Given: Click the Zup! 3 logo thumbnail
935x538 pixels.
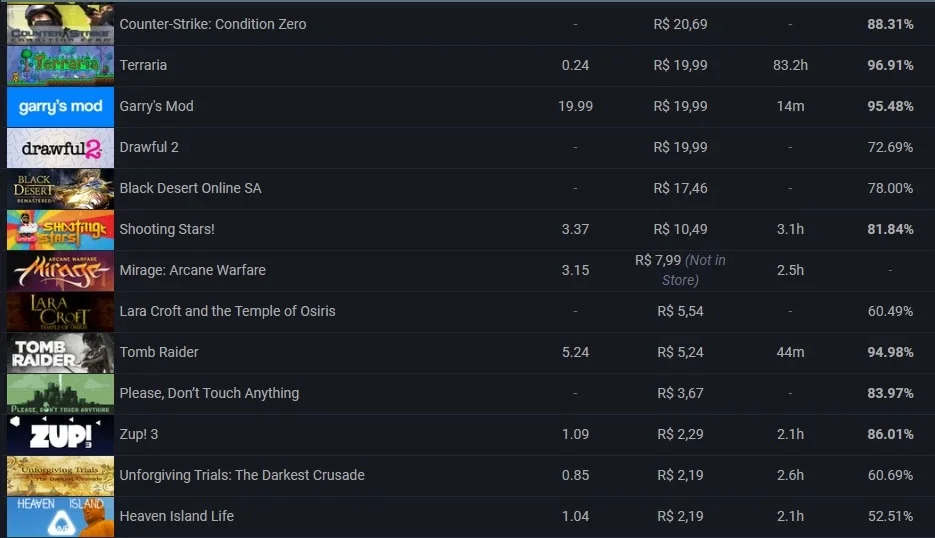Looking at the screenshot, I should 60,435.
